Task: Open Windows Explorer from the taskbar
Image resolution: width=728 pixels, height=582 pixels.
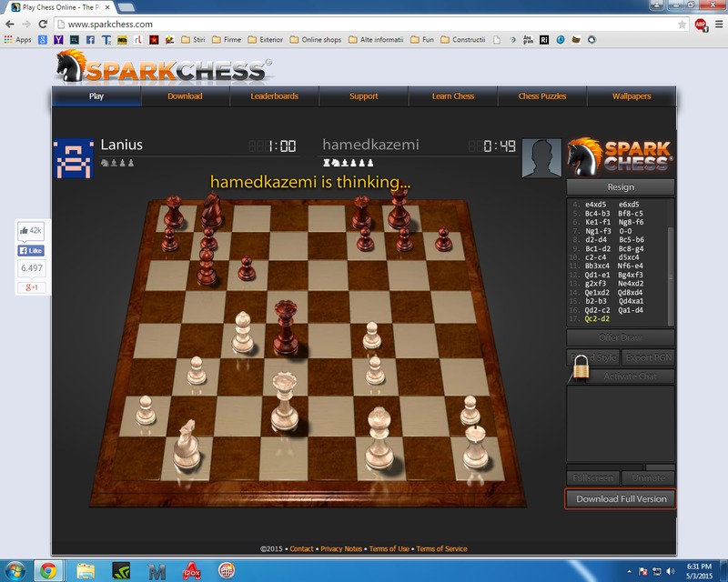Action: 86,571
